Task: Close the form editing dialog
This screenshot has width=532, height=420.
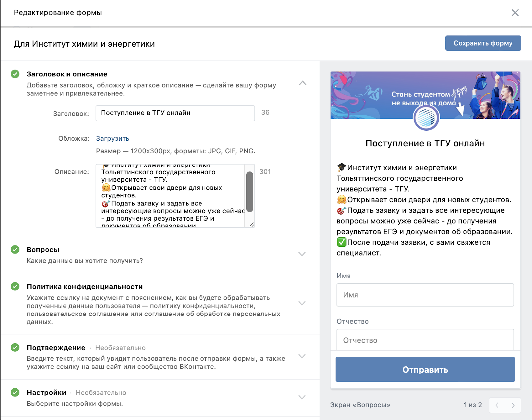Action: (515, 13)
